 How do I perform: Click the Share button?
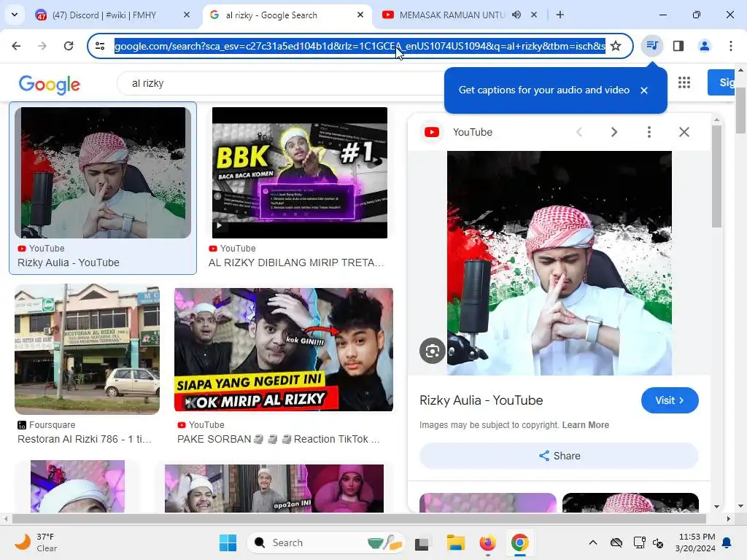point(560,456)
